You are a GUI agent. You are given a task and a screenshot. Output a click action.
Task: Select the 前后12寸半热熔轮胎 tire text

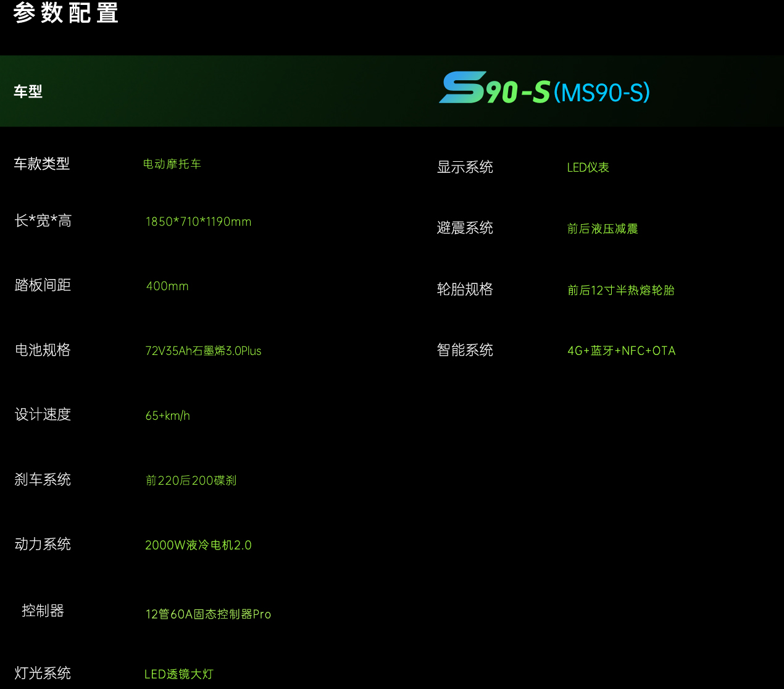[621, 290]
